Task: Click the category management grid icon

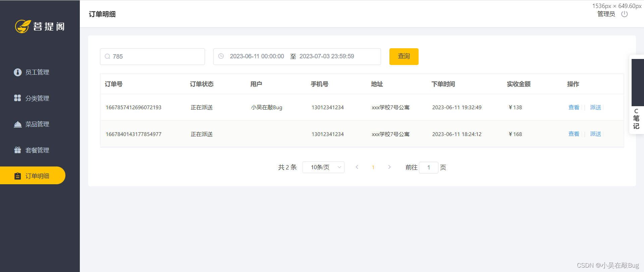Action: click(x=17, y=98)
